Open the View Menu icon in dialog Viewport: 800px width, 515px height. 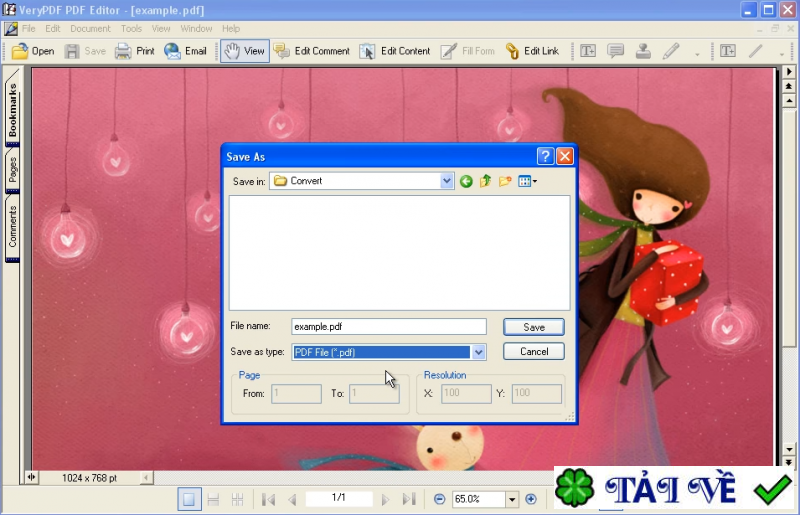click(x=527, y=181)
